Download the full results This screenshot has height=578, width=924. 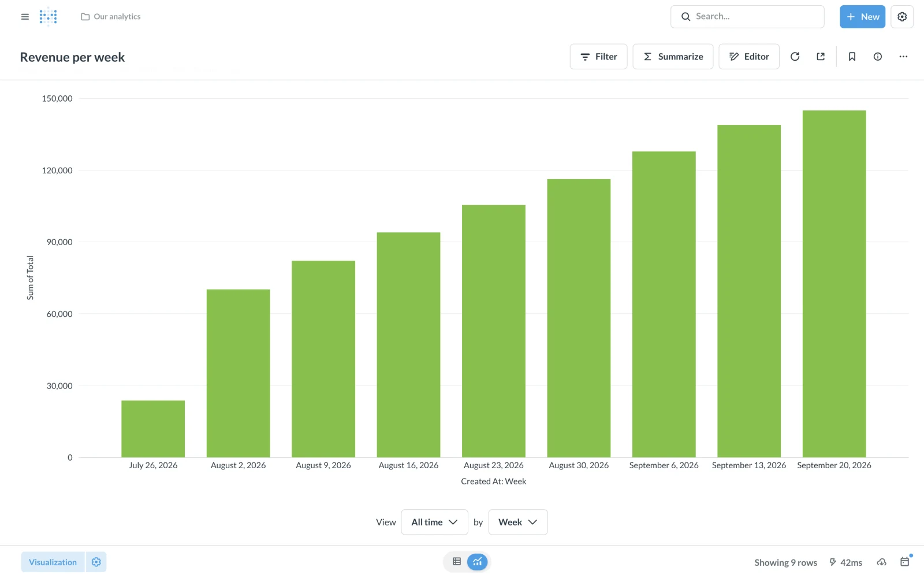click(x=881, y=562)
